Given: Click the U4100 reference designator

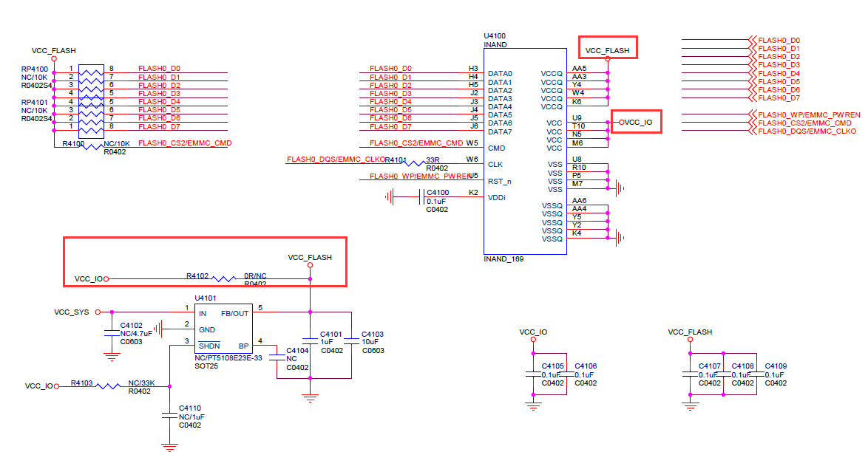Looking at the screenshot, I should 495,36.
